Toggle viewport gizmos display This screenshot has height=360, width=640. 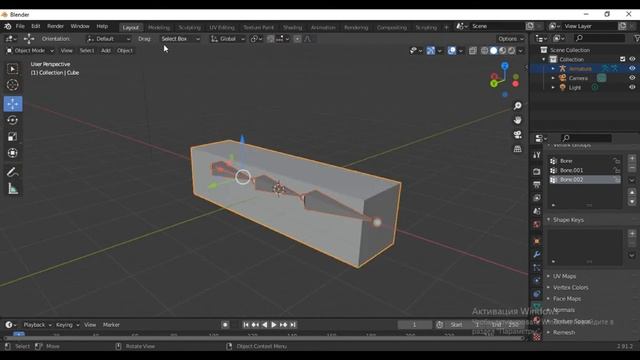431,51
